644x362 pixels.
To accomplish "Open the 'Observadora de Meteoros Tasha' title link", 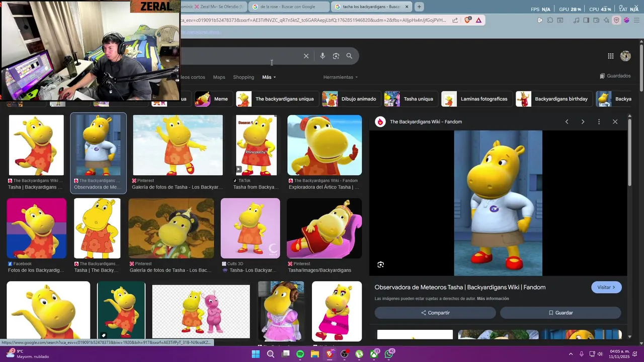I will pyautogui.click(x=460, y=287).
